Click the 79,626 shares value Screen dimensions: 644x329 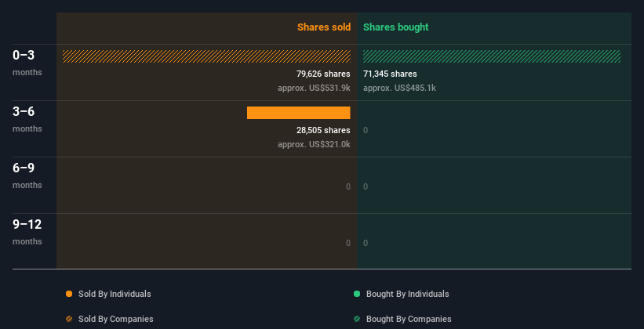coord(323,74)
